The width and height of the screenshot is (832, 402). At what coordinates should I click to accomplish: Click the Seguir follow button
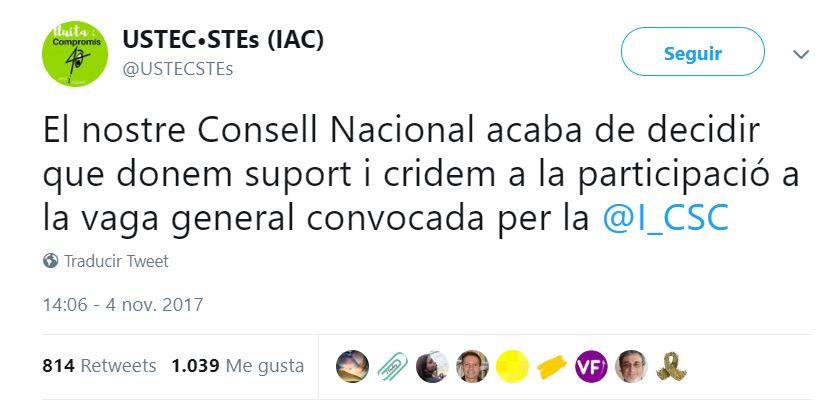coord(692,53)
